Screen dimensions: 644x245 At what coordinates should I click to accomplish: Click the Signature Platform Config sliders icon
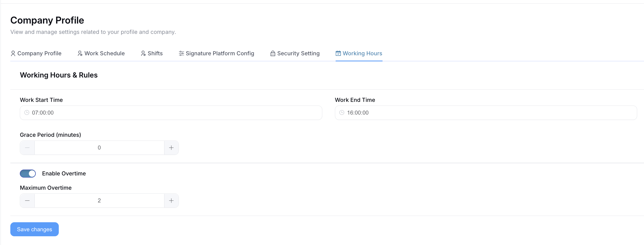(181, 53)
